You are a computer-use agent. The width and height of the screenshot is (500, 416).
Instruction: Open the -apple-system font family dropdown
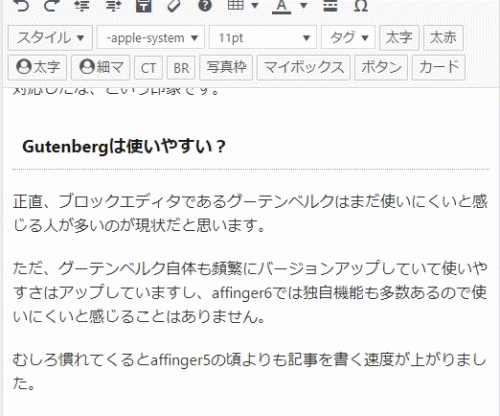click(151, 38)
